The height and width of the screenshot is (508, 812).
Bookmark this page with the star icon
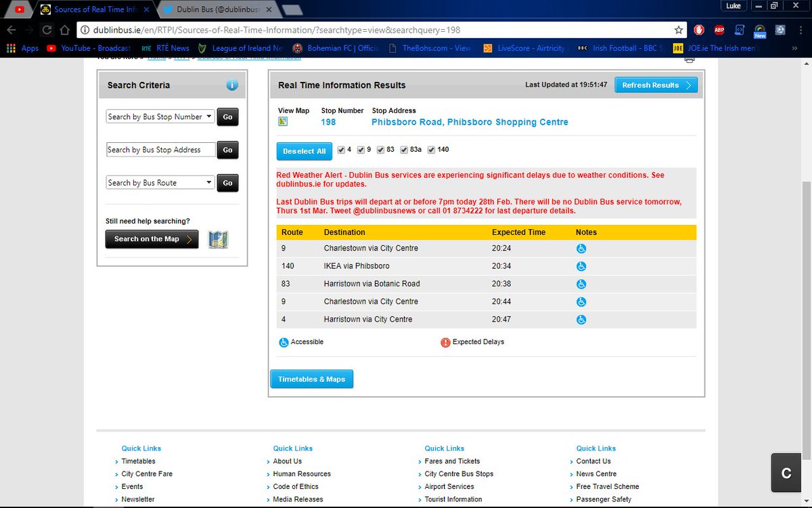(x=679, y=30)
